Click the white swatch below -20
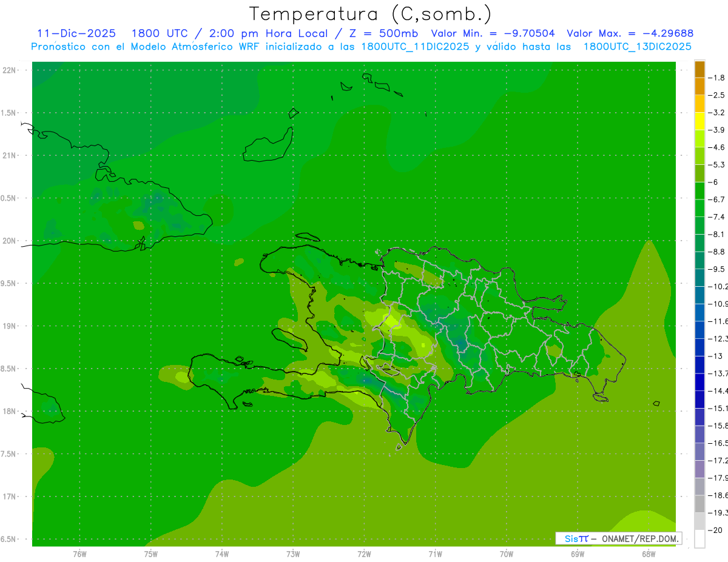 [699, 538]
